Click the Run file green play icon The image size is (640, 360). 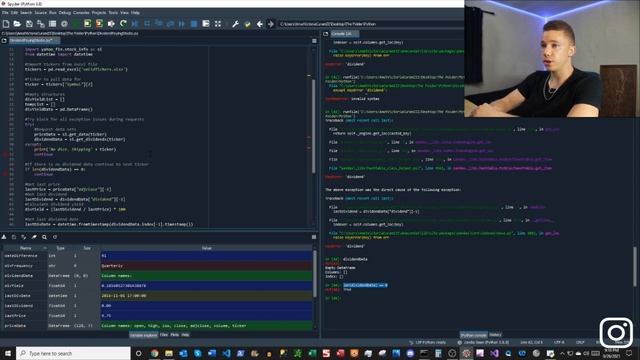pos(76,24)
